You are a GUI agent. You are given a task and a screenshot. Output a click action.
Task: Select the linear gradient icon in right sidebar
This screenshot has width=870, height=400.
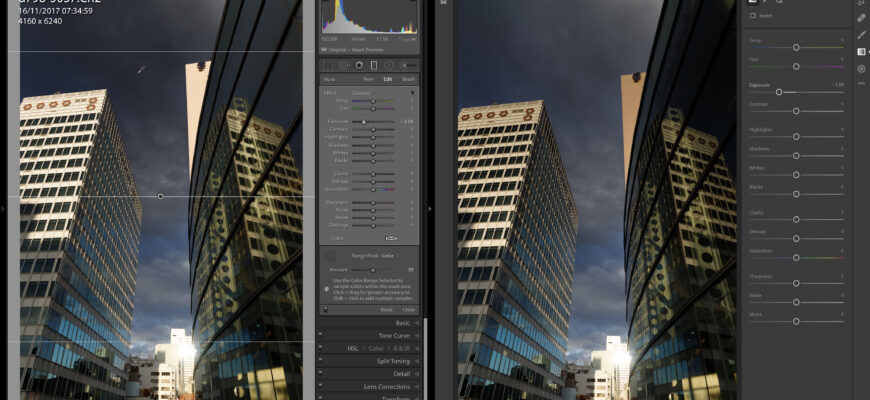(x=861, y=52)
